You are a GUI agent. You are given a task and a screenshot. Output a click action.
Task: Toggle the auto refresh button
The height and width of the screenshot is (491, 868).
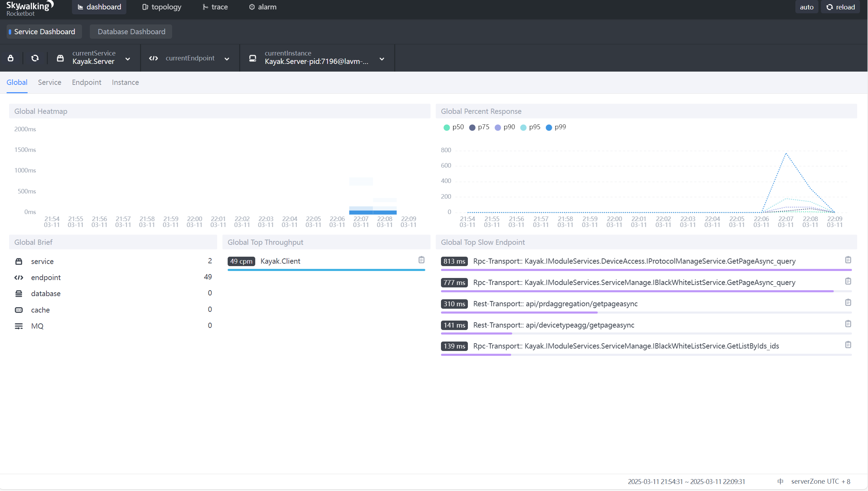tap(806, 7)
